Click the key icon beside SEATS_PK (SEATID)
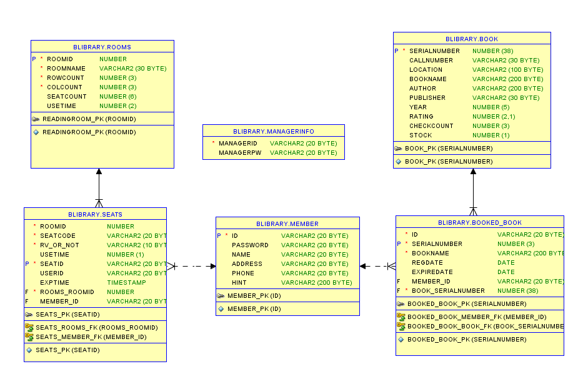This screenshot has width=588, height=369. 29,315
